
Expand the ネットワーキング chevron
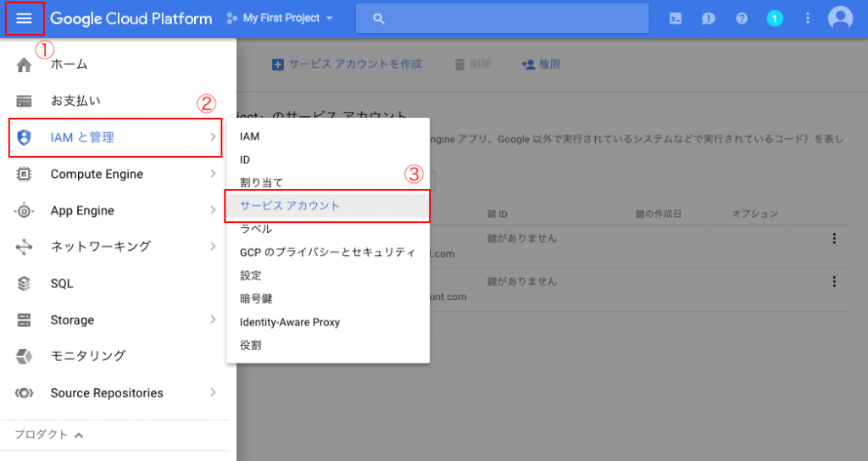tap(213, 247)
